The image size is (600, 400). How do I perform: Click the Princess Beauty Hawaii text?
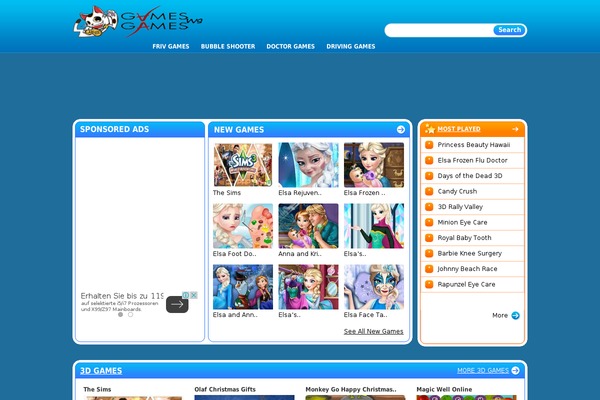click(x=474, y=145)
